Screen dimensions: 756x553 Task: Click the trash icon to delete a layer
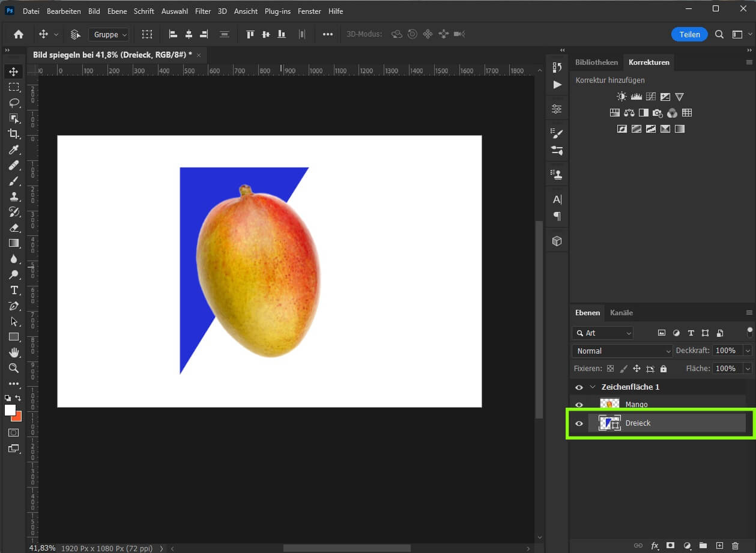pos(736,546)
